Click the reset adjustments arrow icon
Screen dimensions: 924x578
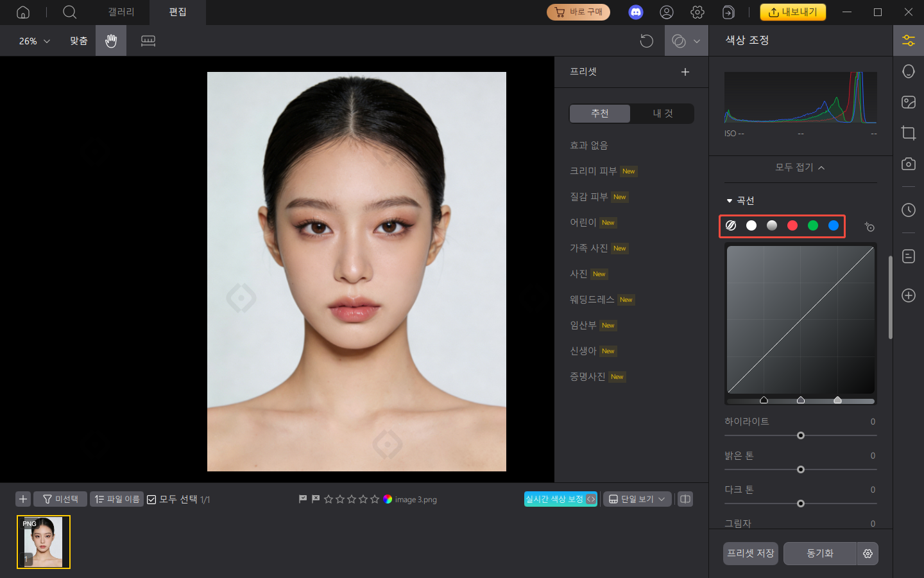(646, 40)
